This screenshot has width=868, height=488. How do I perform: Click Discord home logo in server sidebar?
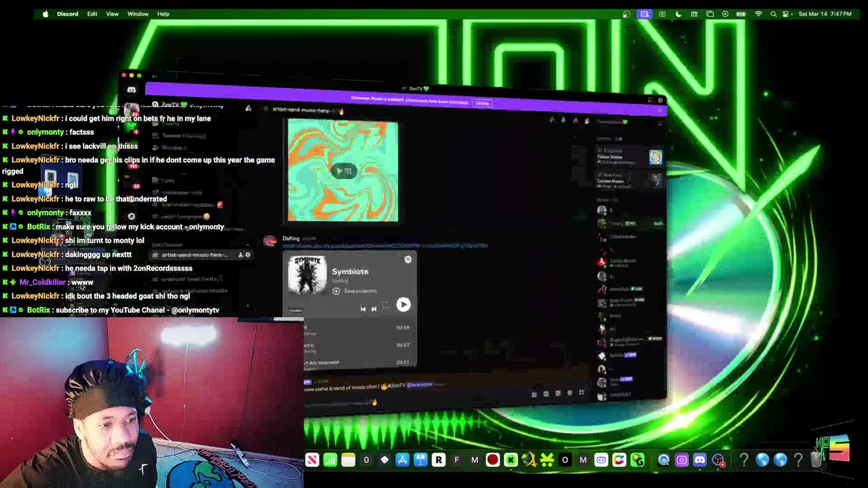[131, 89]
